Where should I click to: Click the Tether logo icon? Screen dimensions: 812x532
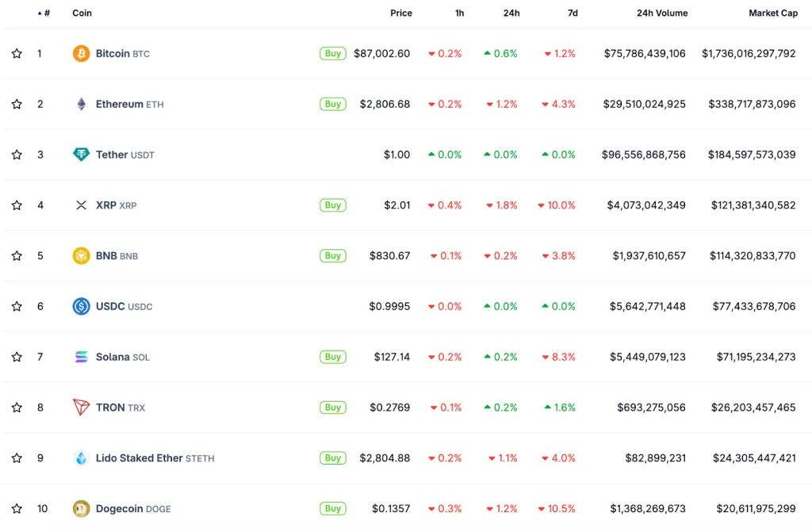[x=81, y=155]
